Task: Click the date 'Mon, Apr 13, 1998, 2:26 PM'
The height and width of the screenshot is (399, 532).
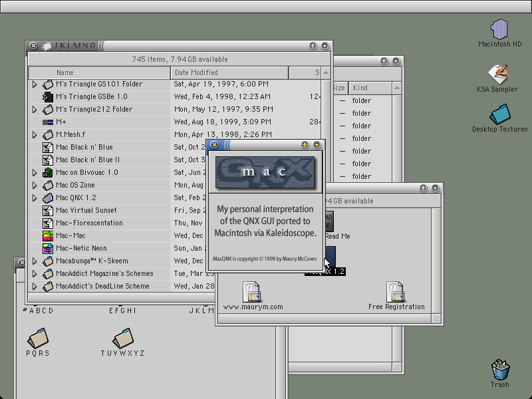Action: point(223,135)
